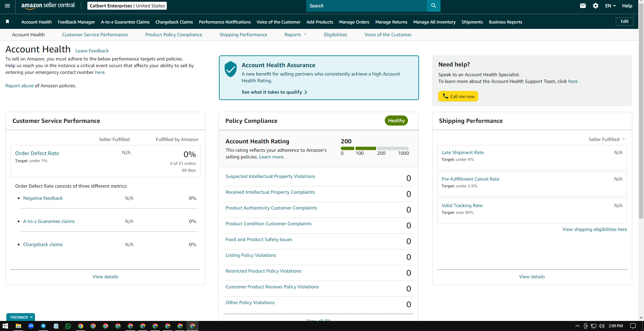Open File Explorer from taskbar
644x331 pixels.
[18, 326]
